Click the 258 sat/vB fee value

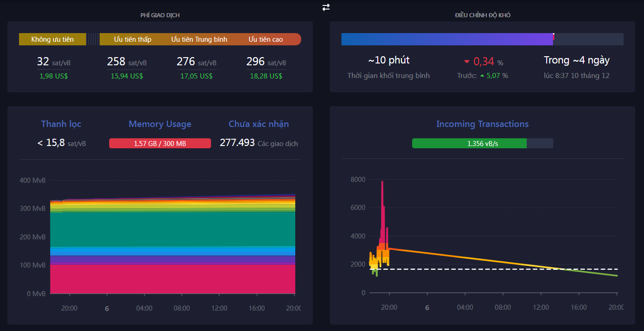click(127, 62)
